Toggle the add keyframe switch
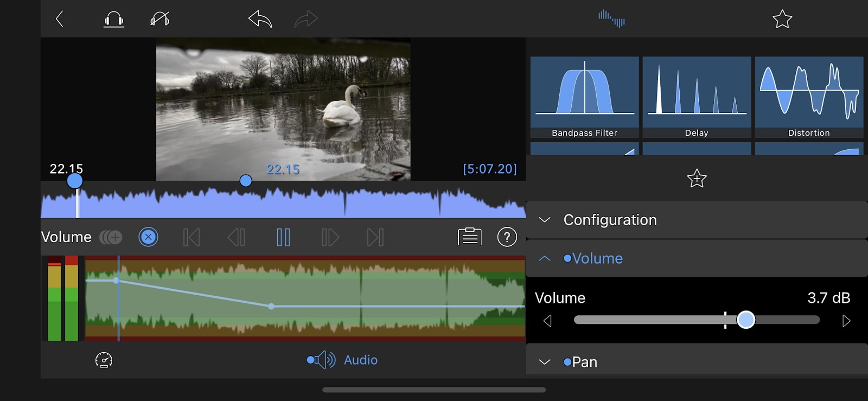868x401 pixels. pyautogui.click(x=111, y=237)
